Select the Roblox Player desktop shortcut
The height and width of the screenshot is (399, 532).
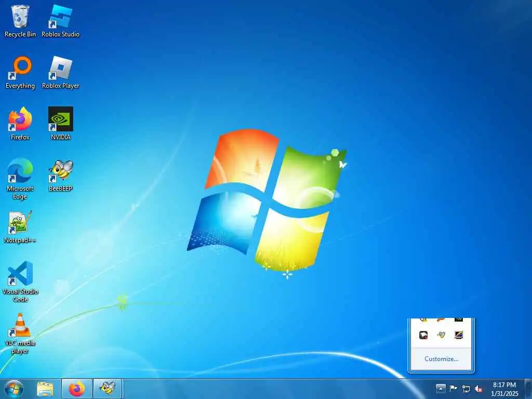pyautogui.click(x=60, y=73)
